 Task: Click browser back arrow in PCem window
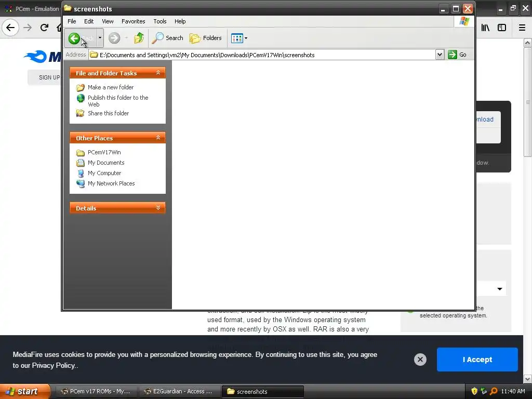[10, 28]
